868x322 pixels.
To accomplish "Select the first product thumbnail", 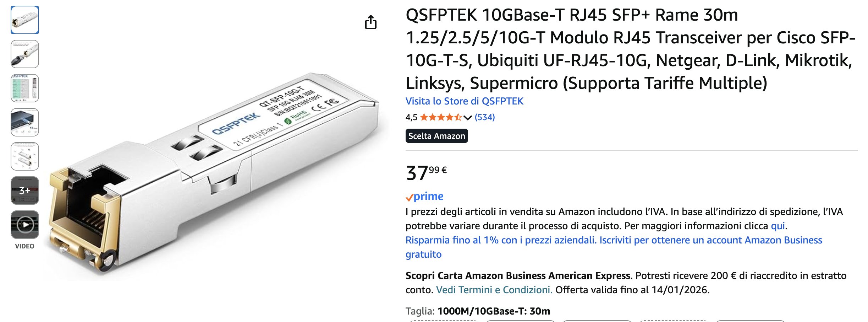I will tap(25, 20).
